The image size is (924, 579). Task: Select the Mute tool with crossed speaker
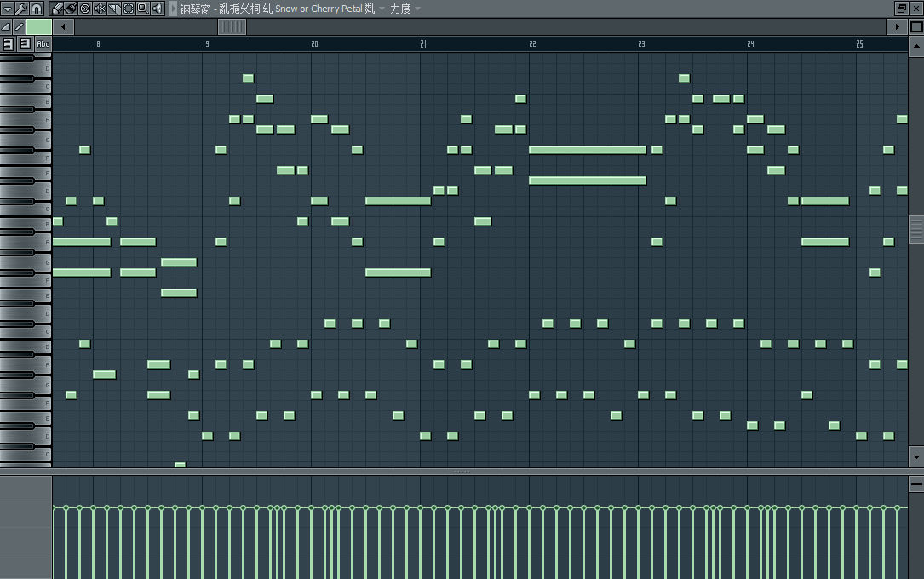[100, 9]
